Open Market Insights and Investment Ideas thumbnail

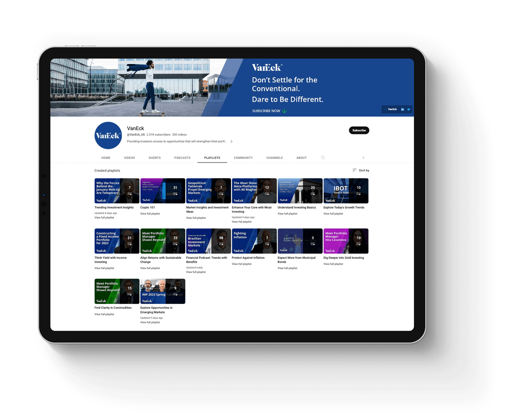tap(209, 191)
